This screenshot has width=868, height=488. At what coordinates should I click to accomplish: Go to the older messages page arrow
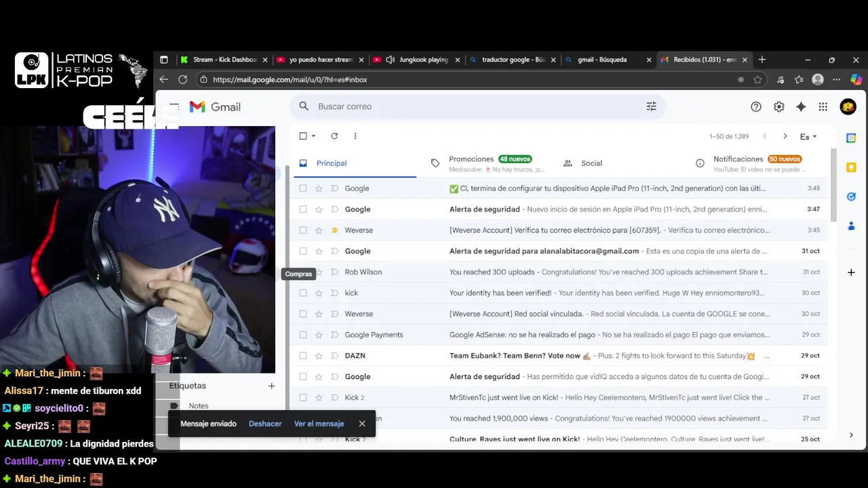click(x=785, y=136)
